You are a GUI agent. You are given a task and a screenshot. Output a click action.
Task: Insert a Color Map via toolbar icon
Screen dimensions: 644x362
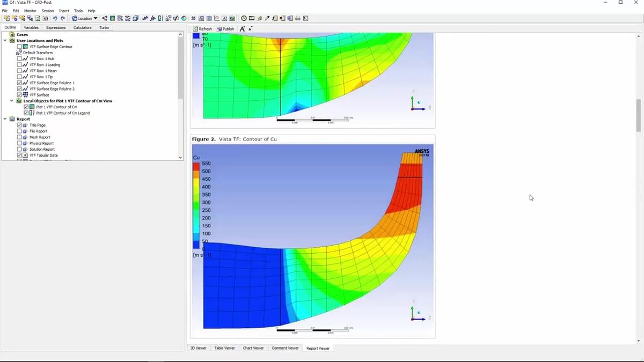point(184,18)
